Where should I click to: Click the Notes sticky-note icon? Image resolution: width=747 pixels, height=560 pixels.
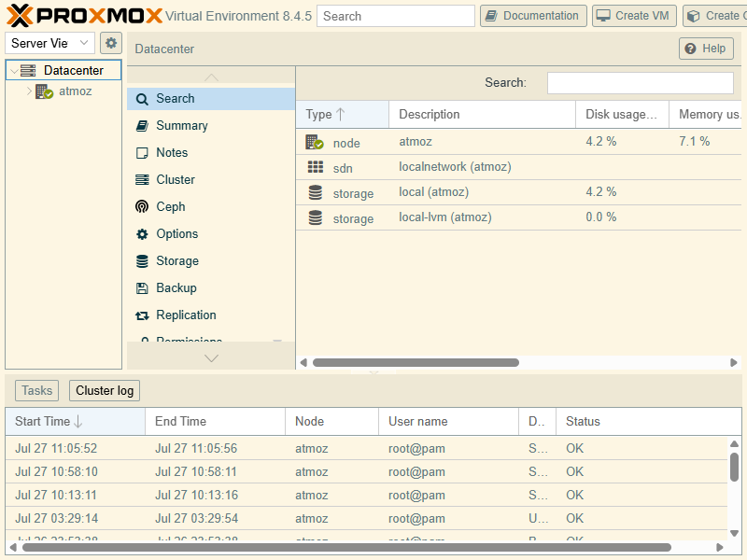142,153
